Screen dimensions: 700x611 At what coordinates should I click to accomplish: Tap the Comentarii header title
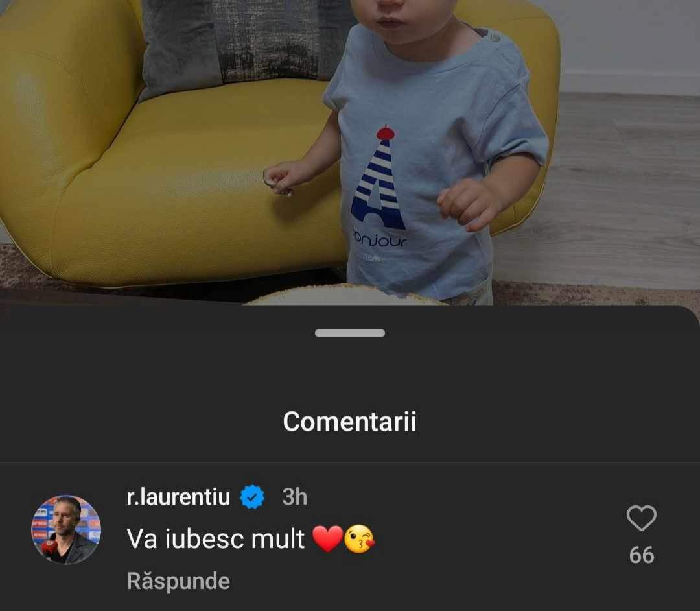349,421
